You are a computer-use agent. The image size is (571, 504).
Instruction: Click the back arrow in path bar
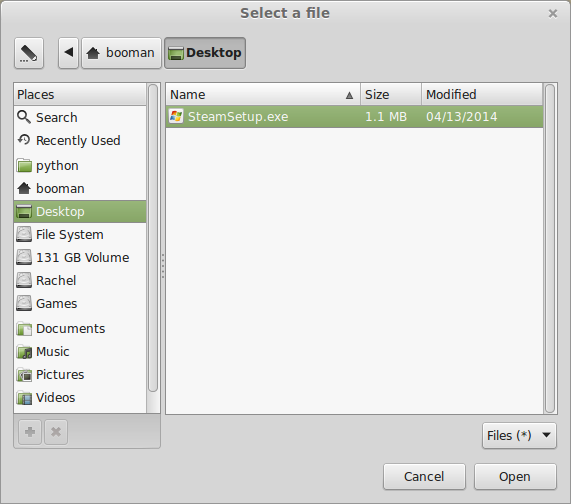[68, 53]
